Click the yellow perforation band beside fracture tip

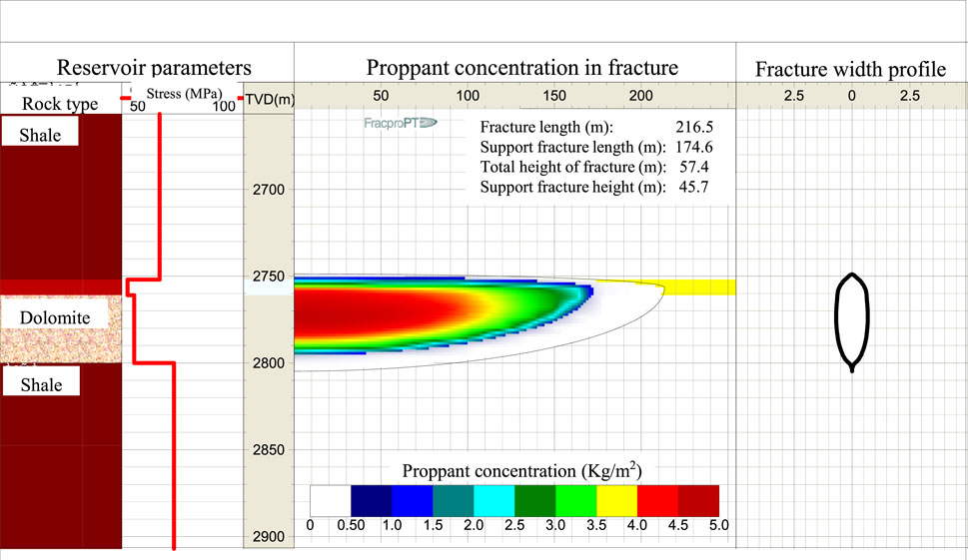pos(699,287)
